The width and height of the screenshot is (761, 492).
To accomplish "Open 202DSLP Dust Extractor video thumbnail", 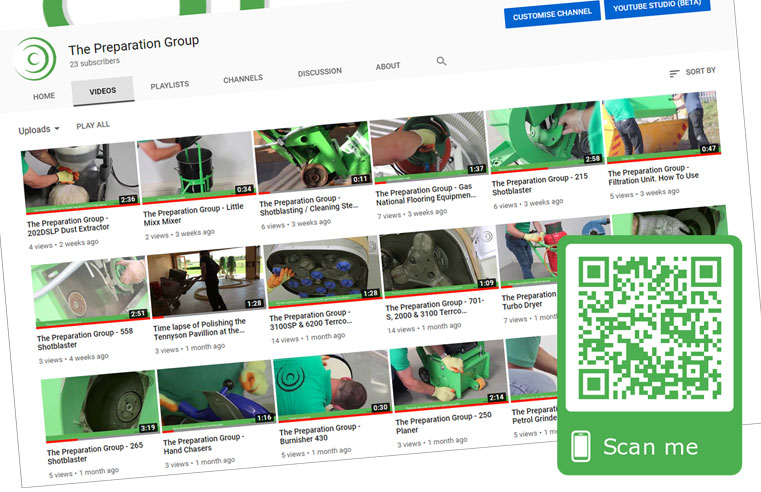I will 80,177.
